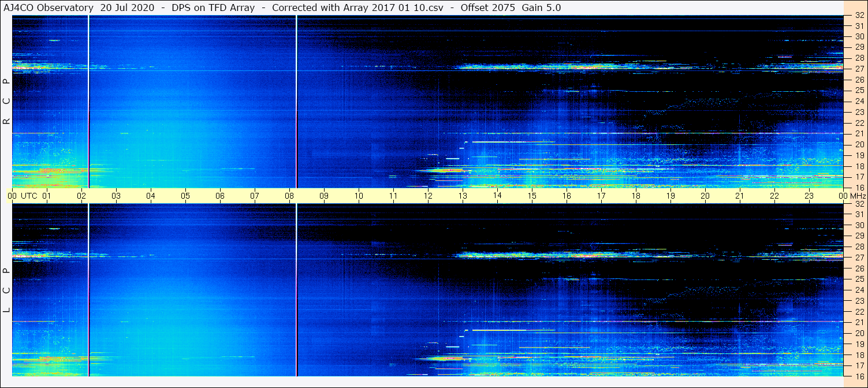The height and width of the screenshot is (388, 868).
Task: Click white marker line after 02 UTC in LCP spectrogram
Action: click(x=88, y=290)
